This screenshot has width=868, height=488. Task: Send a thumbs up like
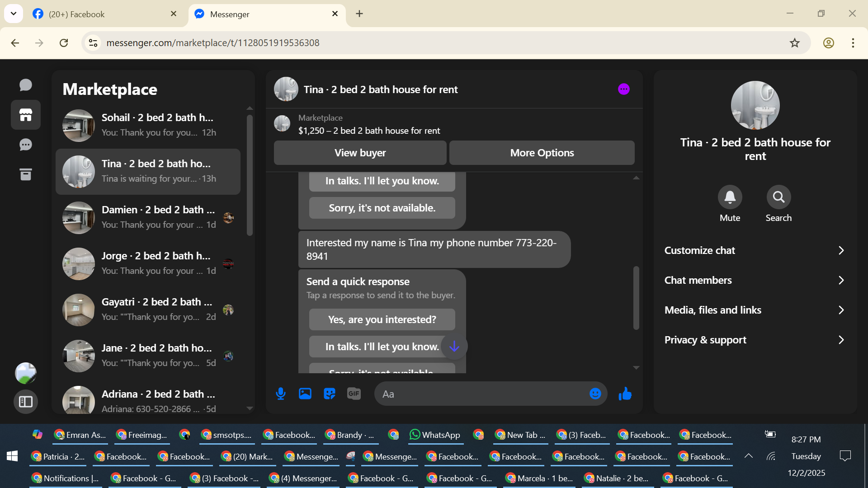(x=625, y=394)
